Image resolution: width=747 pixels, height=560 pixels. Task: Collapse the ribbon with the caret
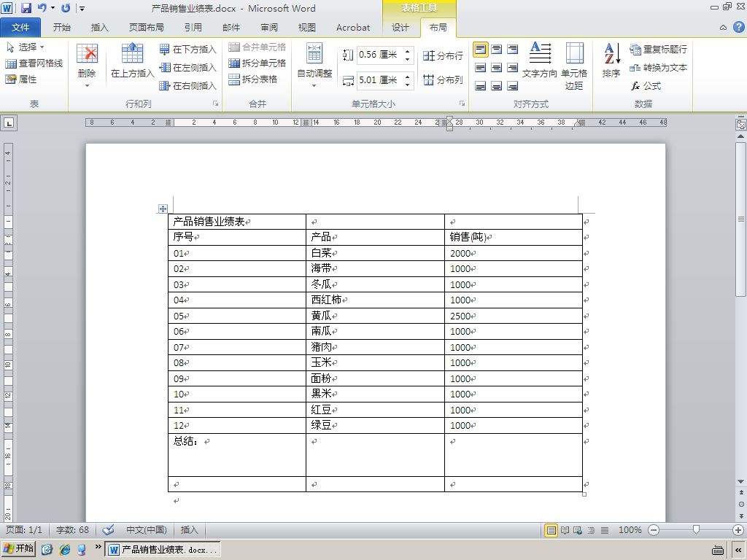[723, 28]
